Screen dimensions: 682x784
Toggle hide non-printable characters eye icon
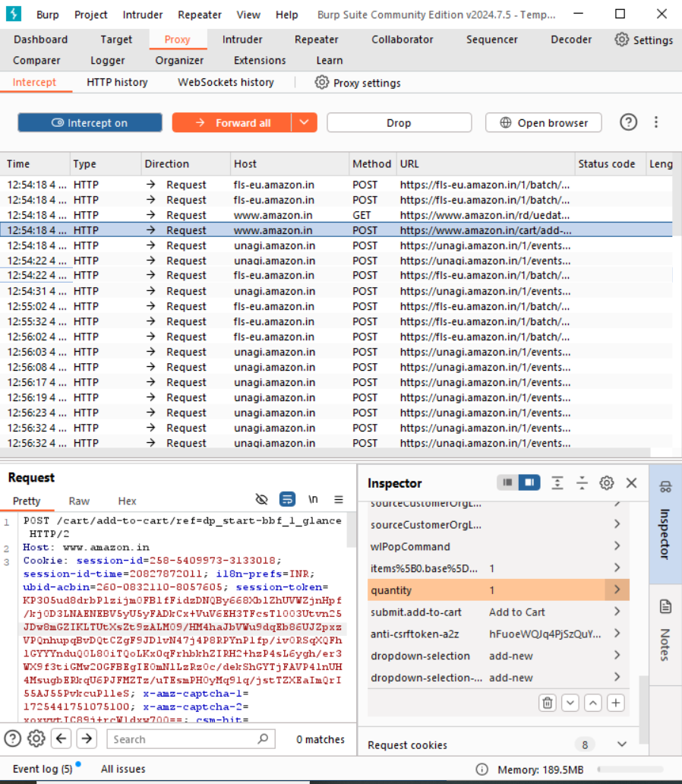point(261,499)
